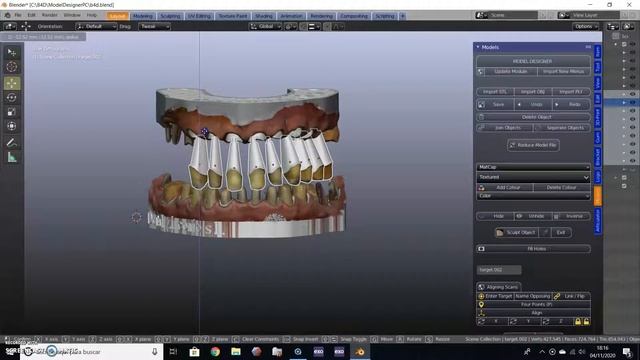Click the X axis rotate icon

pos(481,322)
